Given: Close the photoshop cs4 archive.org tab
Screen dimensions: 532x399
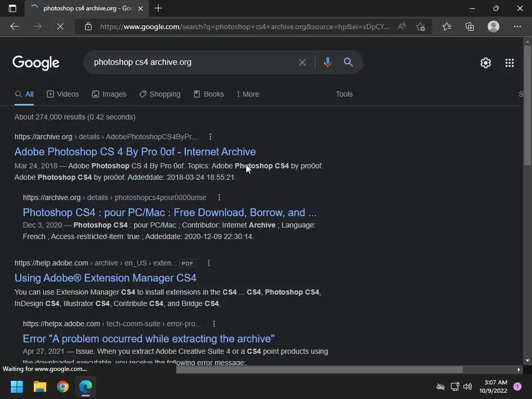Looking at the screenshot, I should [140, 8].
